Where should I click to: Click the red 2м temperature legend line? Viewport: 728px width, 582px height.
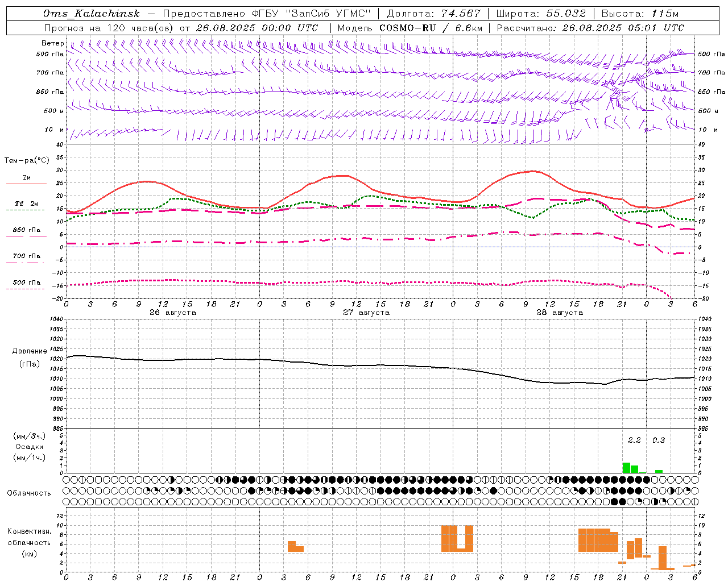[27, 184]
